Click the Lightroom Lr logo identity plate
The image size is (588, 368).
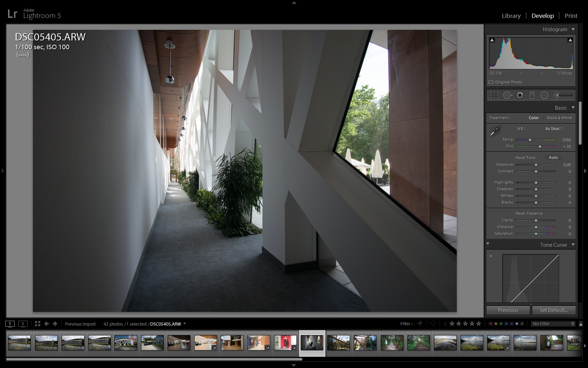(12, 14)
